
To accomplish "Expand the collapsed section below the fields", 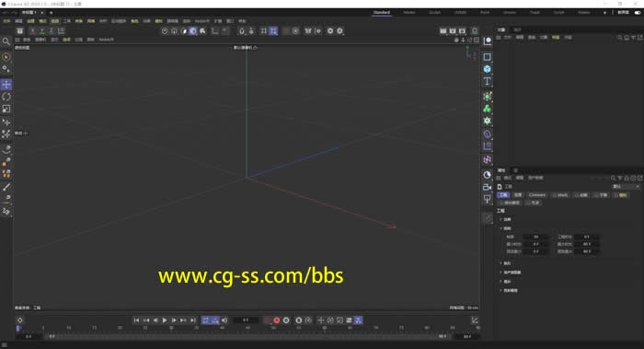I will (506, 263).
